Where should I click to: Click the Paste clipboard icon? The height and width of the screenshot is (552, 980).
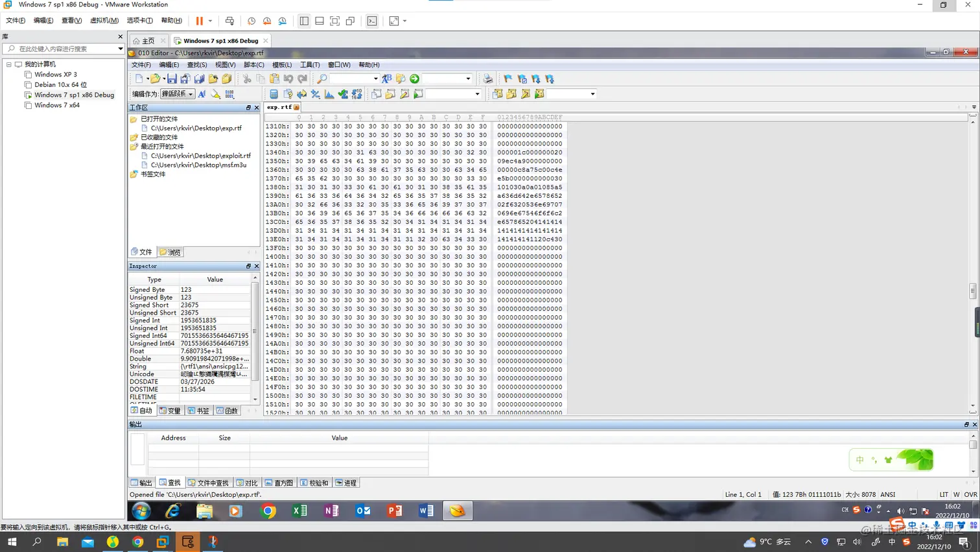coord(274,78)
